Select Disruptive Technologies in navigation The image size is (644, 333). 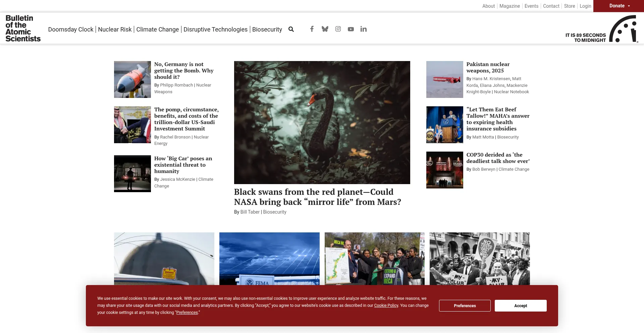[x=215, y=30]
